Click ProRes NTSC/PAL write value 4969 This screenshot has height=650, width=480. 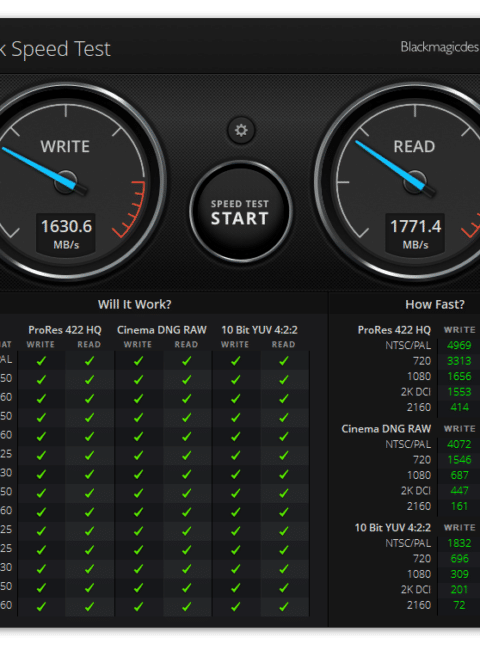(x=459, y=345)
